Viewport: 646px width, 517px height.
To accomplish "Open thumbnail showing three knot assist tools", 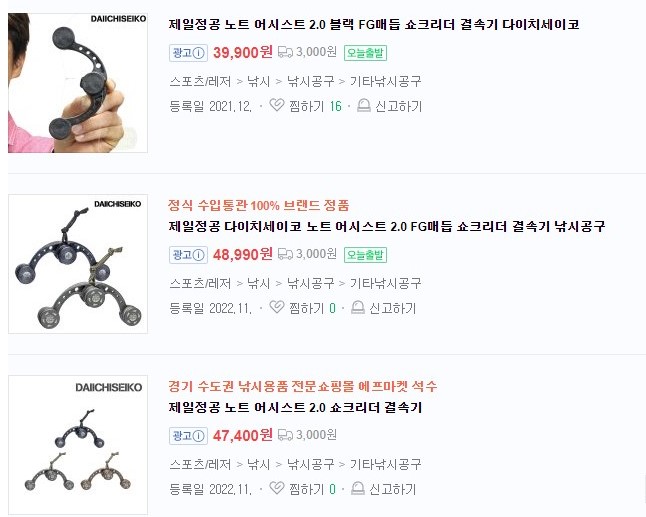I will click(x=78, y=445).
